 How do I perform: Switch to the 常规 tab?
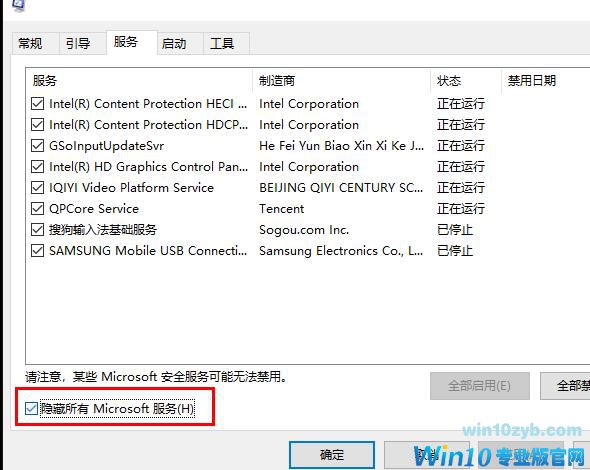[30, 43]
